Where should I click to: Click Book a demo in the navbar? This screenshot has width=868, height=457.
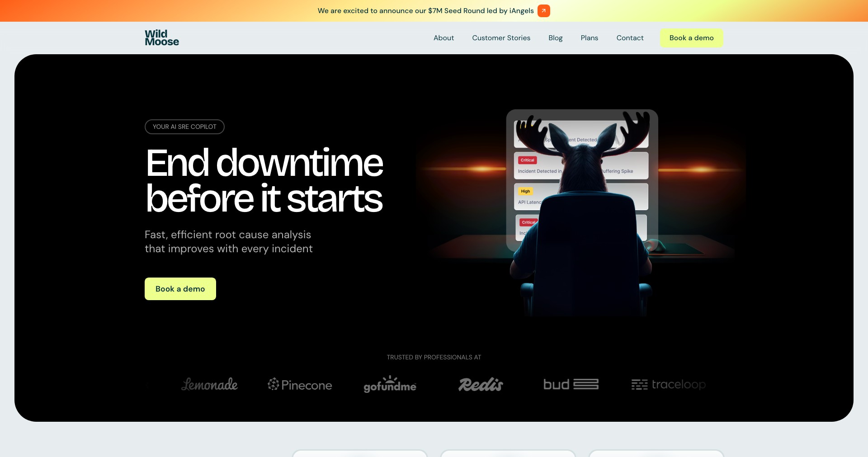691,38
